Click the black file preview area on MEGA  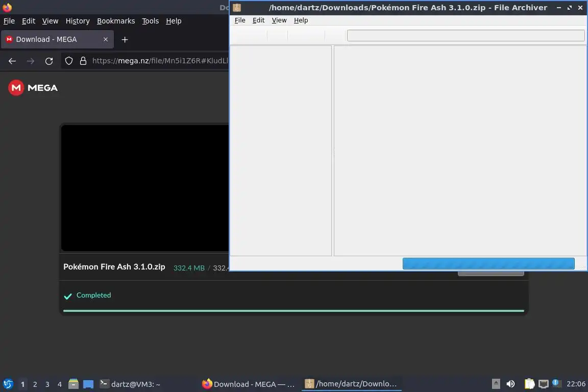click(145, 187)
